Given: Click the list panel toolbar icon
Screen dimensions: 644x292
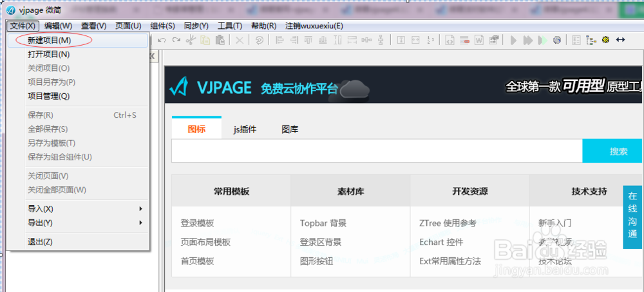Looking at the screenshot, I should (576, 40).
